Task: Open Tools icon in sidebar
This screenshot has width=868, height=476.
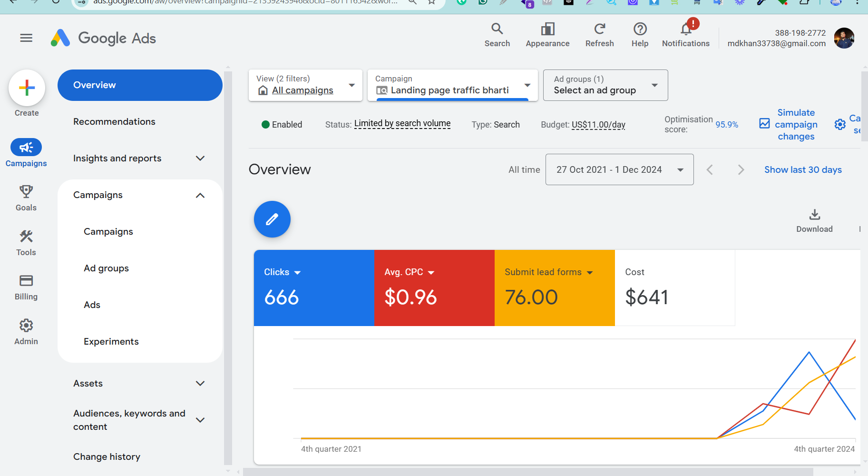Action: pyautogui.click(x=26, y=237)
